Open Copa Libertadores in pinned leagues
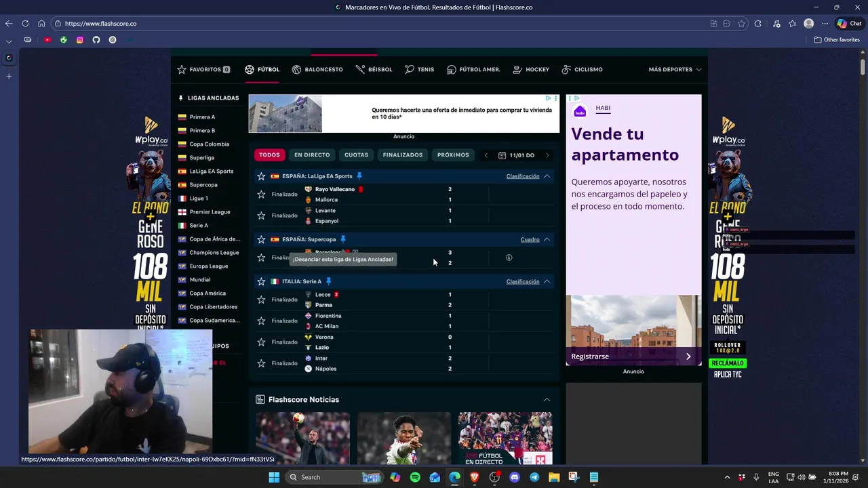 click(x=213, y=307)
